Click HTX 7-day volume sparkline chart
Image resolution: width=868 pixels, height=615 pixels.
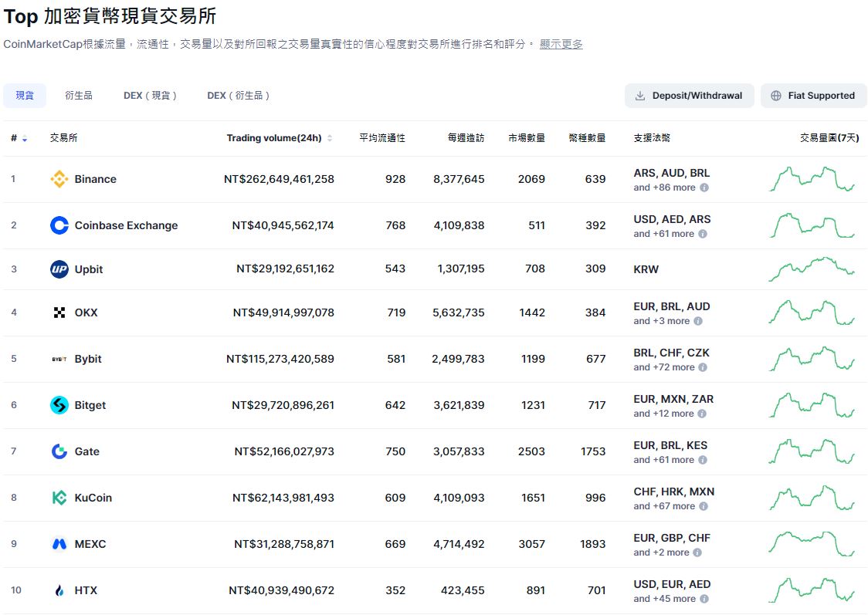pos(812,590)
